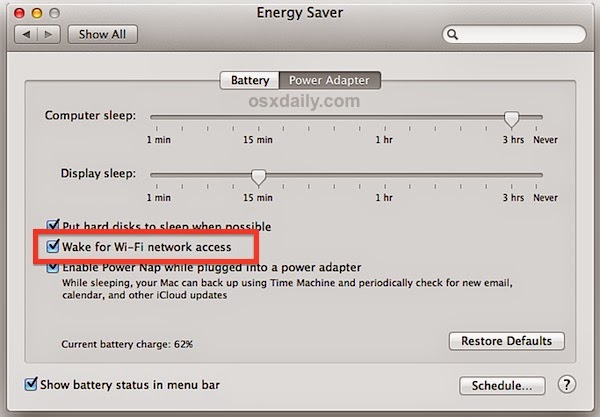Minimize the Energy Saver window
Image resolution: width=600 pixels, height=417 pixels.
coord(37,13)
